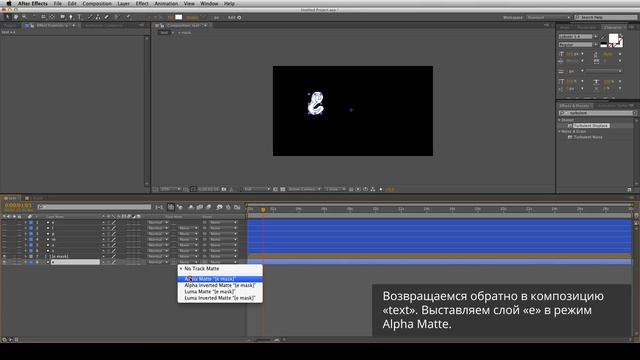Open the Effect menu
640x360 pixels.
[x=142, y=3]
